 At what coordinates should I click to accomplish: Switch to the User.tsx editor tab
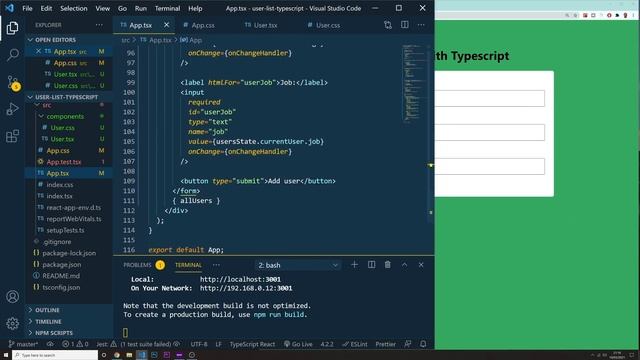click(x=265, y=25)
